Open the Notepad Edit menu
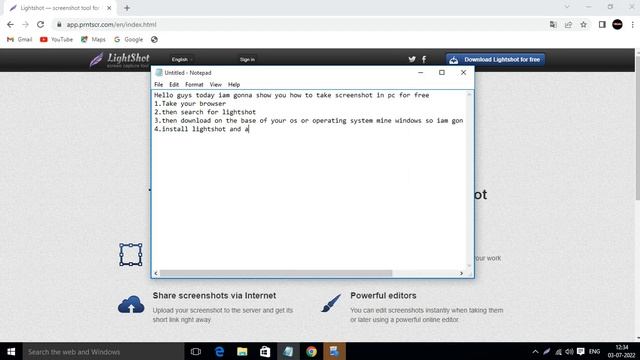 point(174,84)
